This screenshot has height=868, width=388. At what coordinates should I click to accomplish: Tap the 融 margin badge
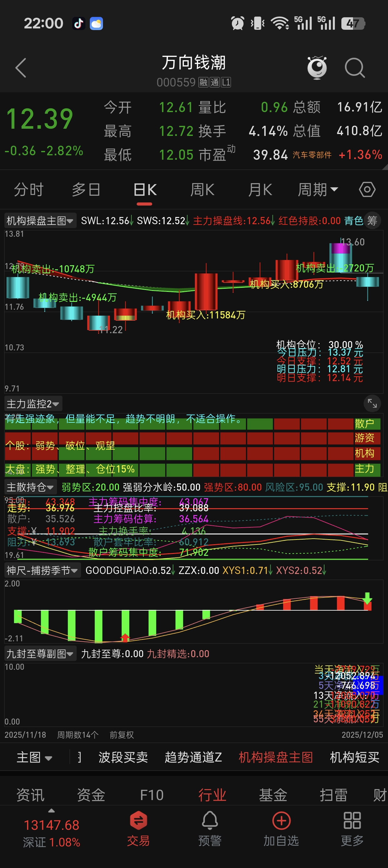pos(203,82)
